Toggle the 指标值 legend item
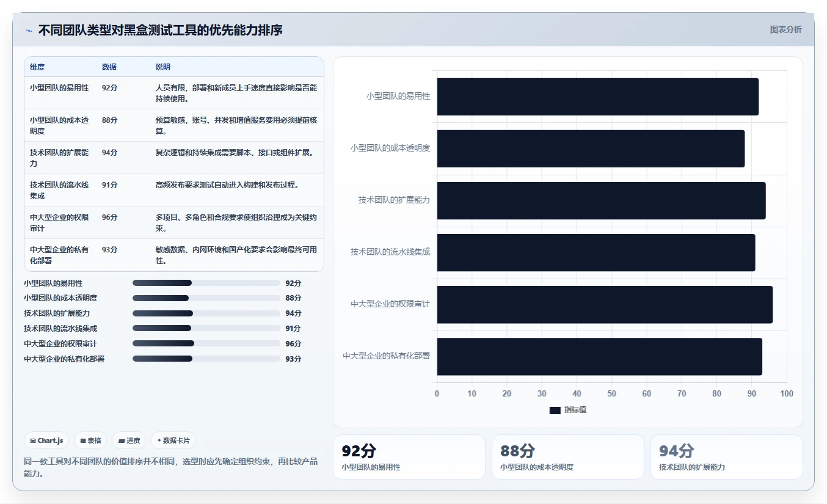827x504 pixels. click(x=568, y=410)
